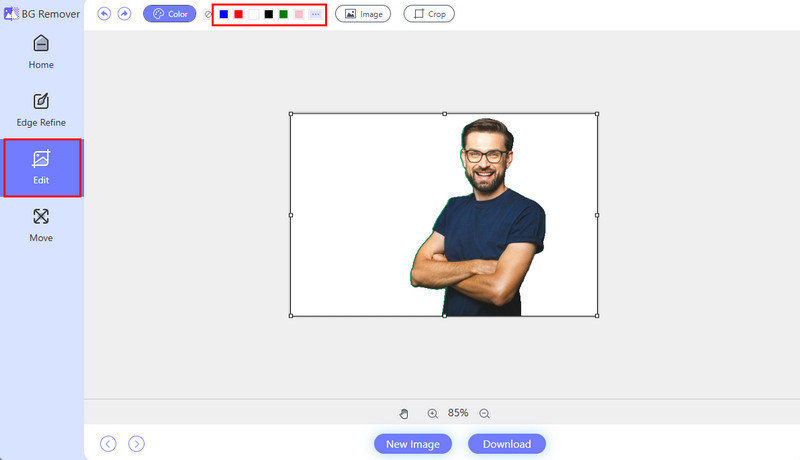The image size is (800, 460).
Task: Click the top-right canvas resize handle
Action: click(597, 114)
